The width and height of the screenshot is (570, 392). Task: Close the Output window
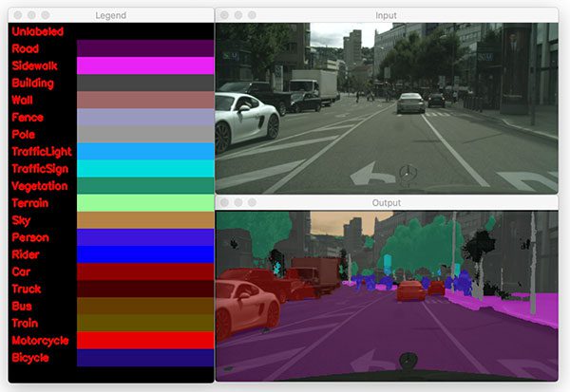(x=224, y=202)
